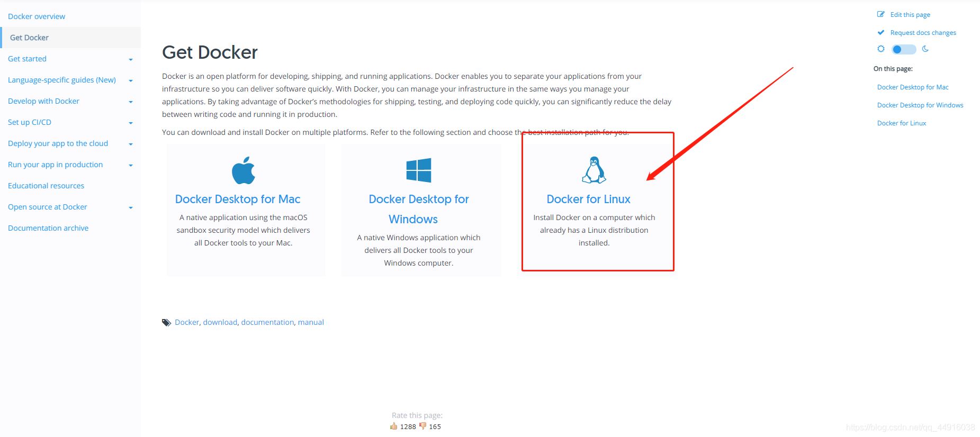Click Request docs changes link

[x=923, y=33]
